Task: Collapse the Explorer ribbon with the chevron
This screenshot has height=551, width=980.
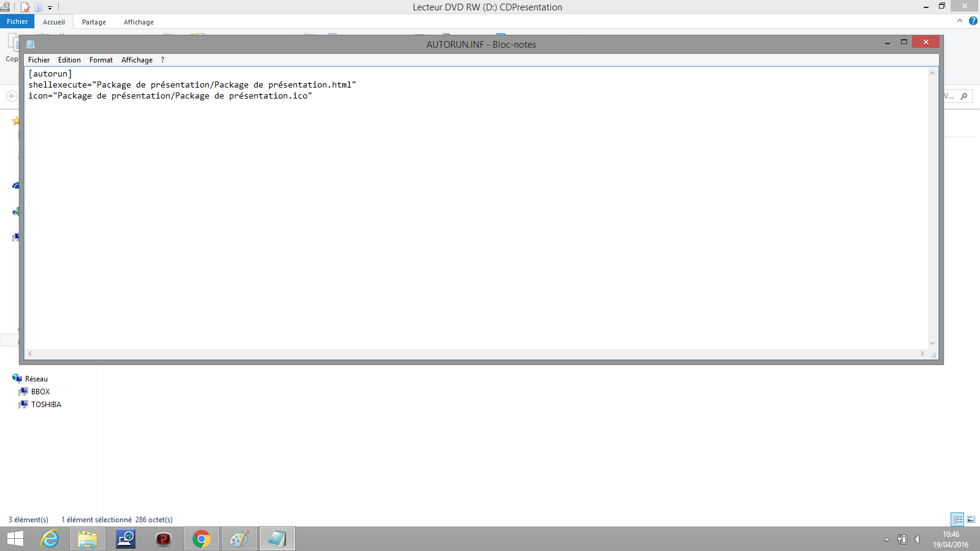Action: 960,21
